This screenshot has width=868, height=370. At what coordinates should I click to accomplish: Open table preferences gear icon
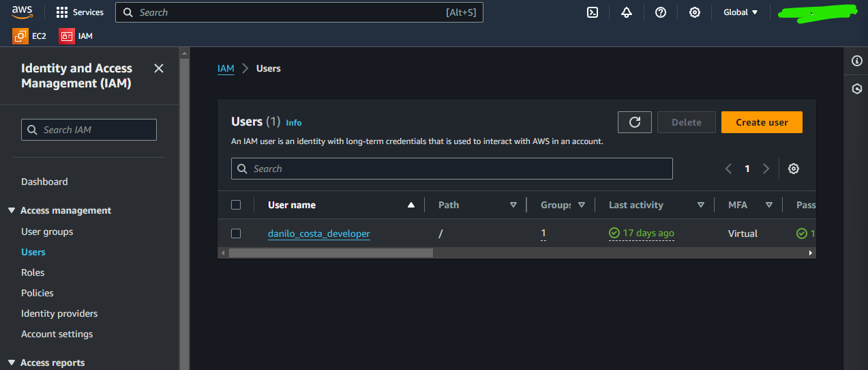tap(794, 169)
